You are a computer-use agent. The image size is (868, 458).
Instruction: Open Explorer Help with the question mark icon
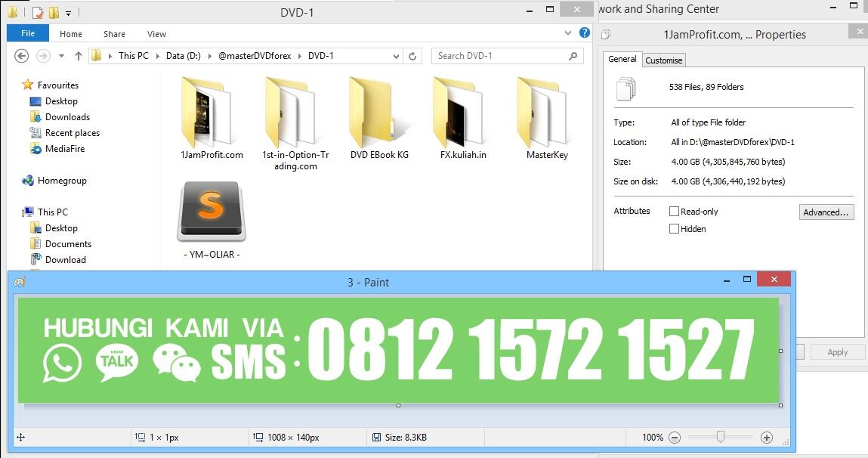click(x=584, y=32)
